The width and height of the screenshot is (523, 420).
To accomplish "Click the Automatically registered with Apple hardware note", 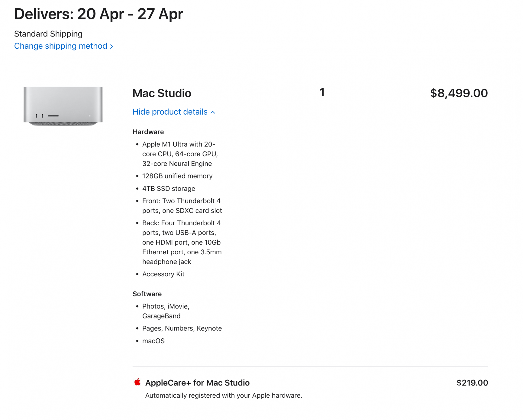I will [x=224, y=395].
